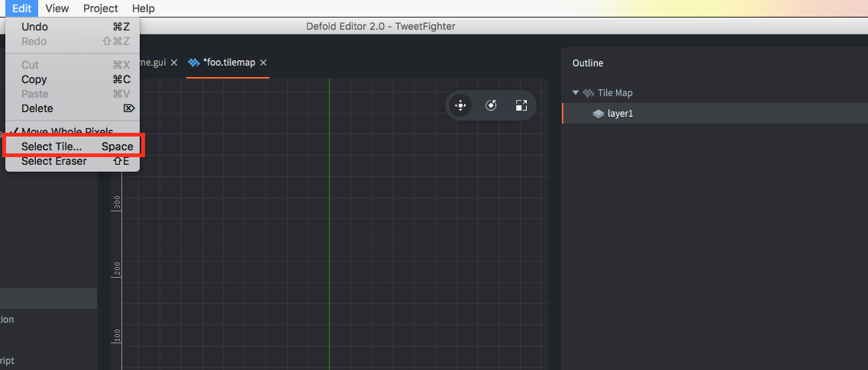Screen dimensions: 868x370
Task: Choose Select Tile... menu entry
Action: coord(73,146)
